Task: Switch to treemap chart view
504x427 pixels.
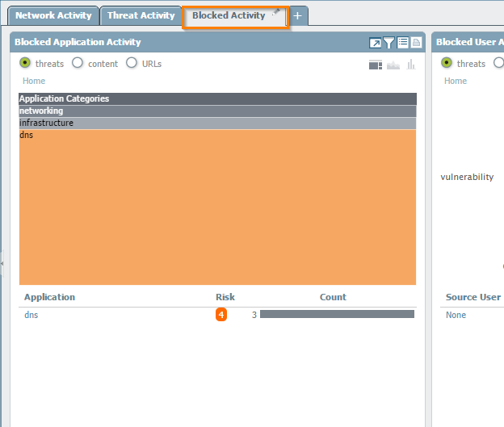Action: point(376,65)
